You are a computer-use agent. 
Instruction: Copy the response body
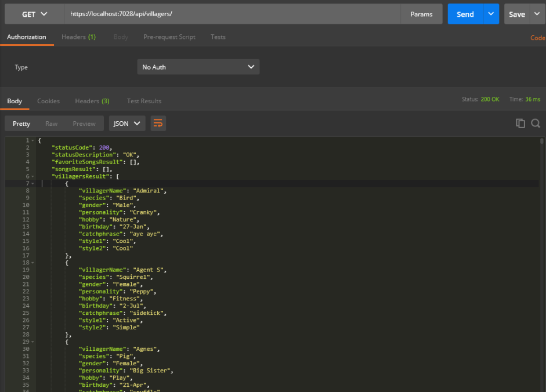pyautogui.click(x=520, y=123)
